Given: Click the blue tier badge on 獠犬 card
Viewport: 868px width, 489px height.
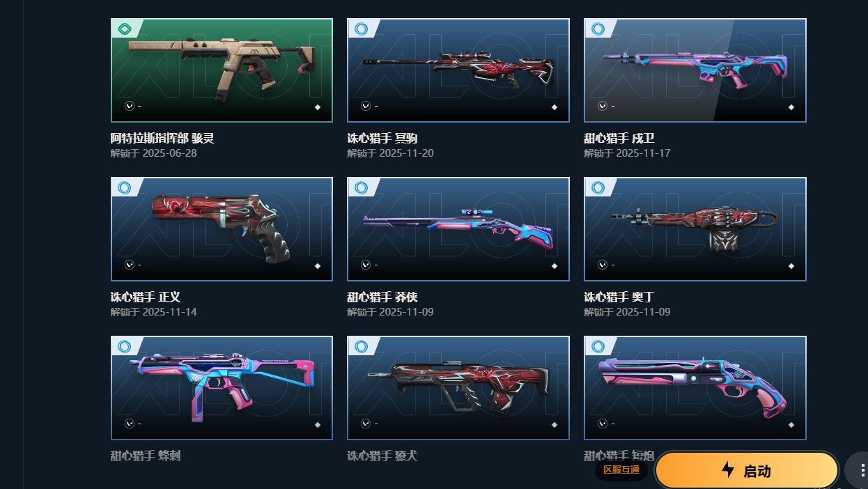Looking at the screenshot, I should click(x=362, y=346).
